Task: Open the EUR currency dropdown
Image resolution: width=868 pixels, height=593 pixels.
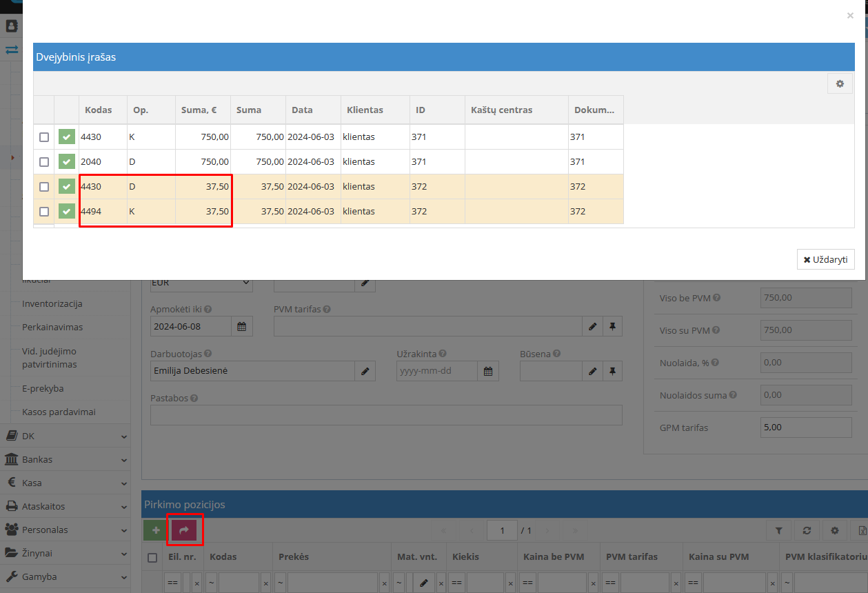Action: [201, 283]
